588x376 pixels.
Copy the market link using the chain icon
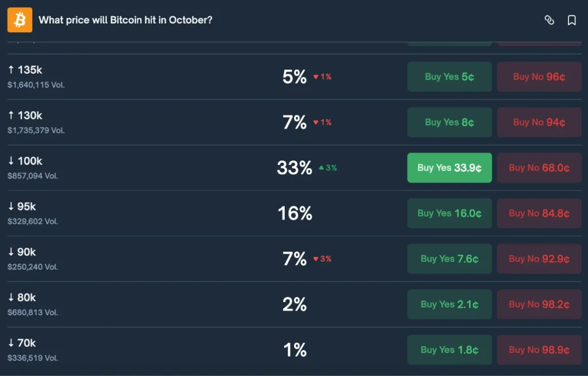click(x=550, y=20)
